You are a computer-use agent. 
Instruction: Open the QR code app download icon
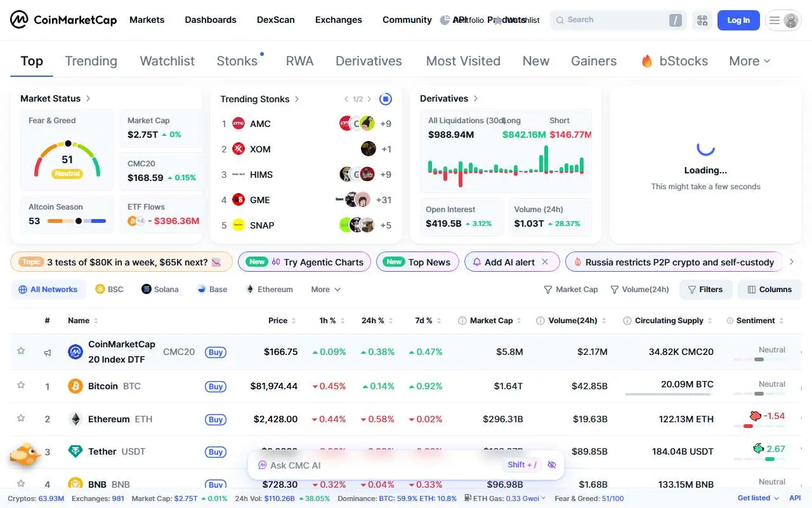click(x=702, y=20)
